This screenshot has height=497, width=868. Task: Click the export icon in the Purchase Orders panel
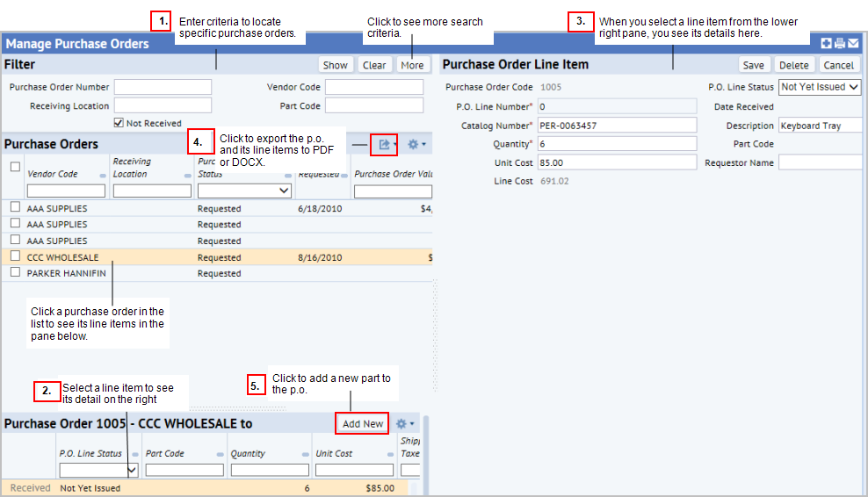click(x=384, y=145)
